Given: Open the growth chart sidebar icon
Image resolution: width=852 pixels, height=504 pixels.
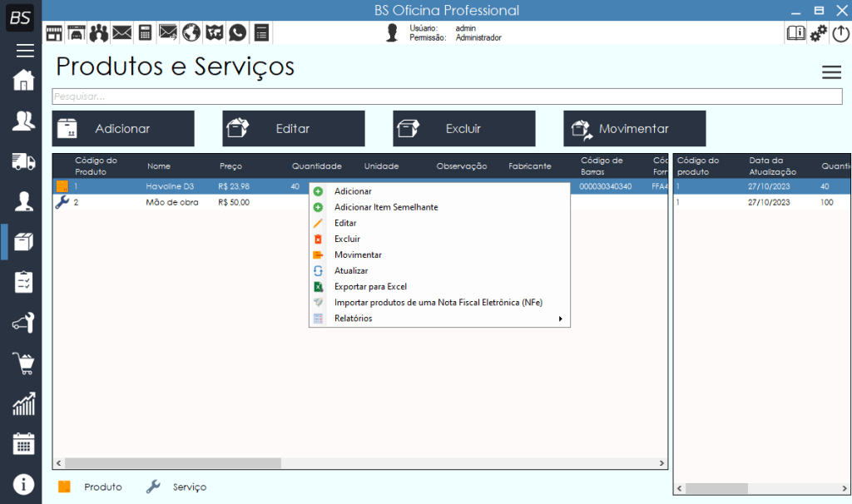Looking at the screenshot, I should 23,404.
